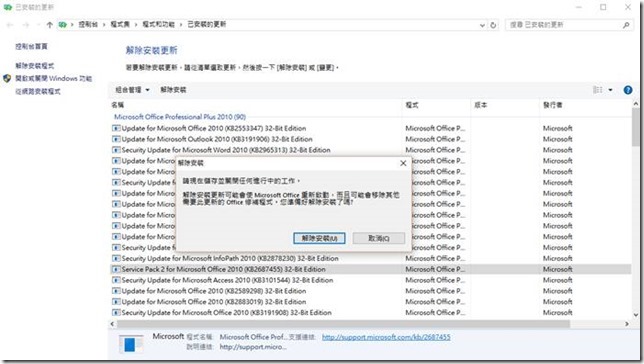The height and width of the screenshot is (364, 644).
Task: Click the Up one level arrow
Action: click(50, 25)
